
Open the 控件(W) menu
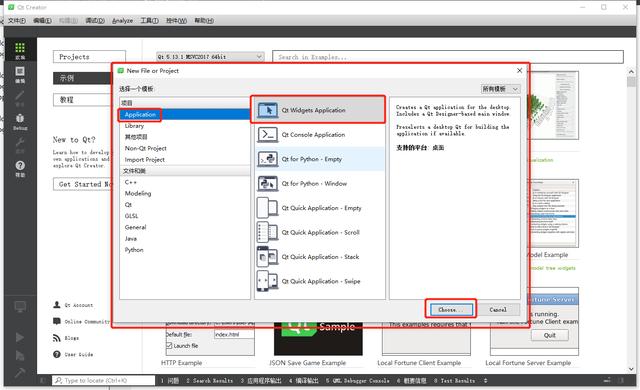coord(176,20)
